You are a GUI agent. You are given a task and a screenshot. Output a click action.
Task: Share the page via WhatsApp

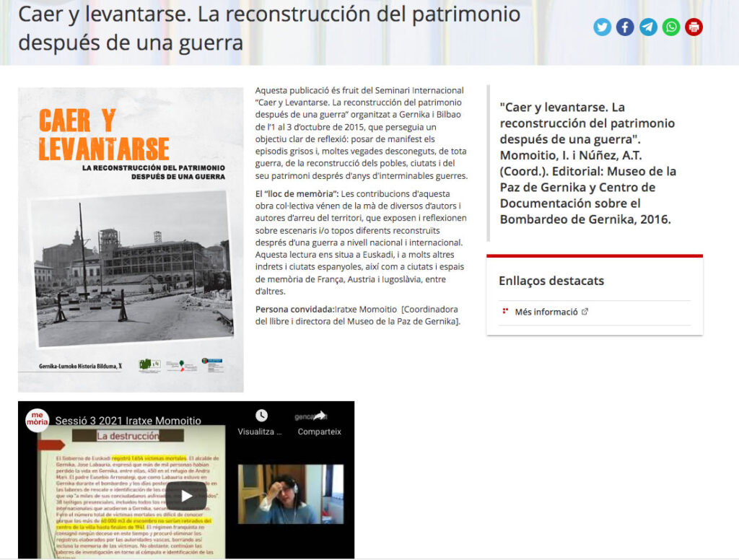coord(671,27)
